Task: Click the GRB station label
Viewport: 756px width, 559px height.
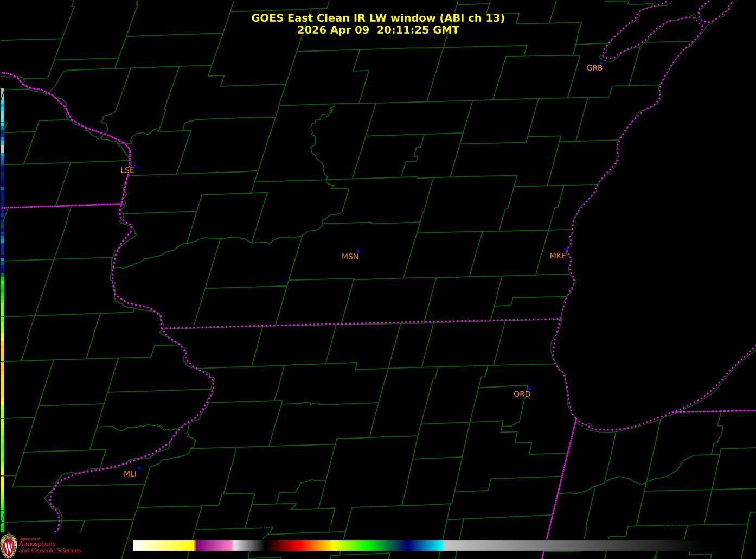Action: point(594,68)
